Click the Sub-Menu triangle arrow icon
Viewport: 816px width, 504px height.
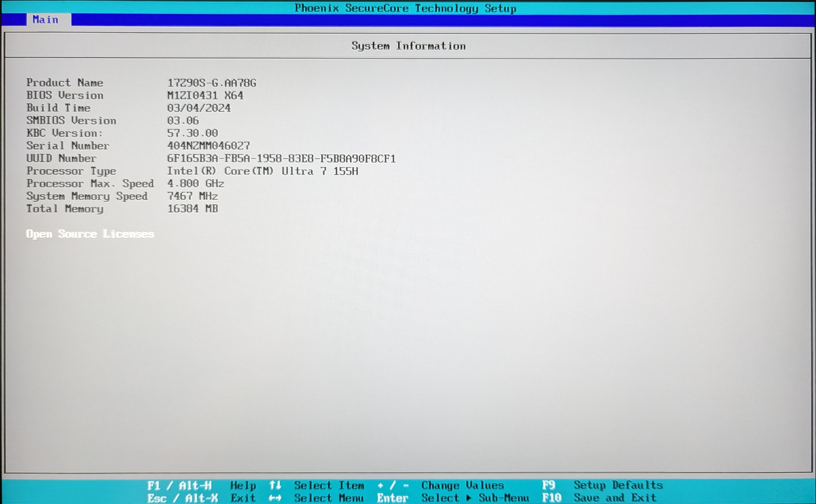tap(469, 498)
